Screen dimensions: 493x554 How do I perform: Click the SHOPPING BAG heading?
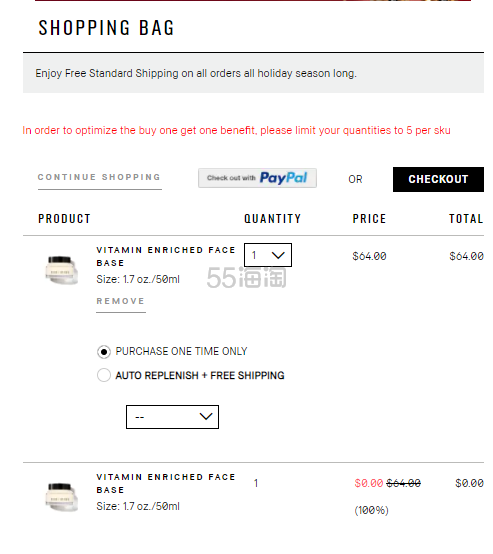pyautogui.click(x=106, y=28)
